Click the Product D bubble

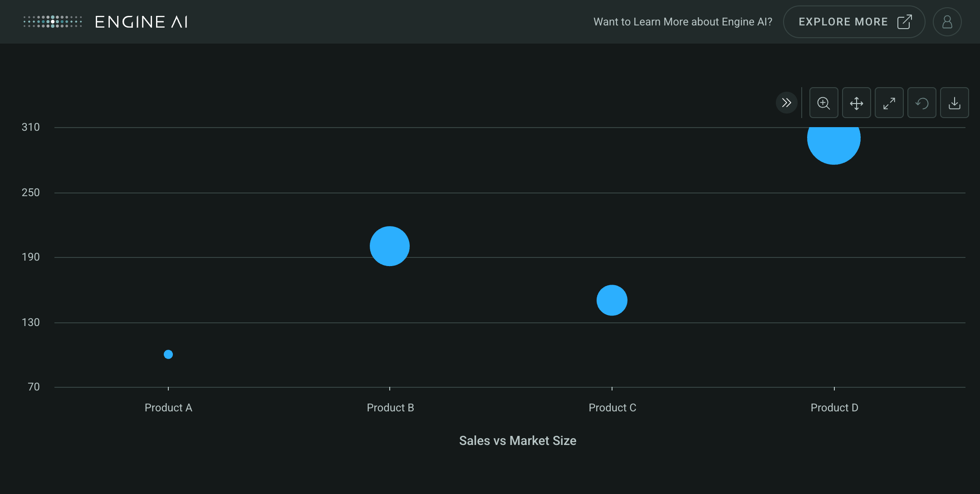pyautogui.click(x=834, y=145)
